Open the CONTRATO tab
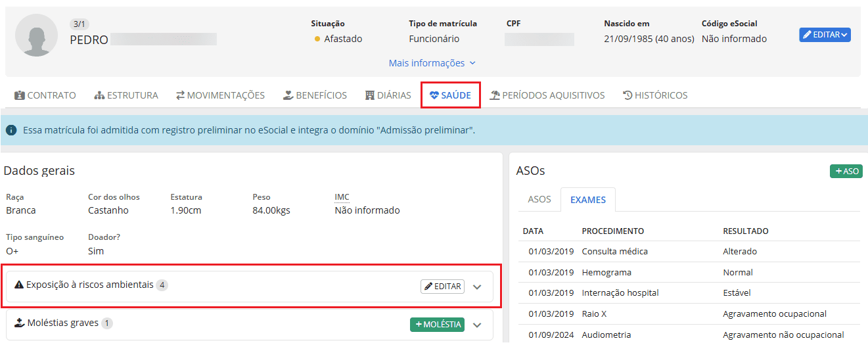This screenshot has width=868, height=349. [45, 95]
